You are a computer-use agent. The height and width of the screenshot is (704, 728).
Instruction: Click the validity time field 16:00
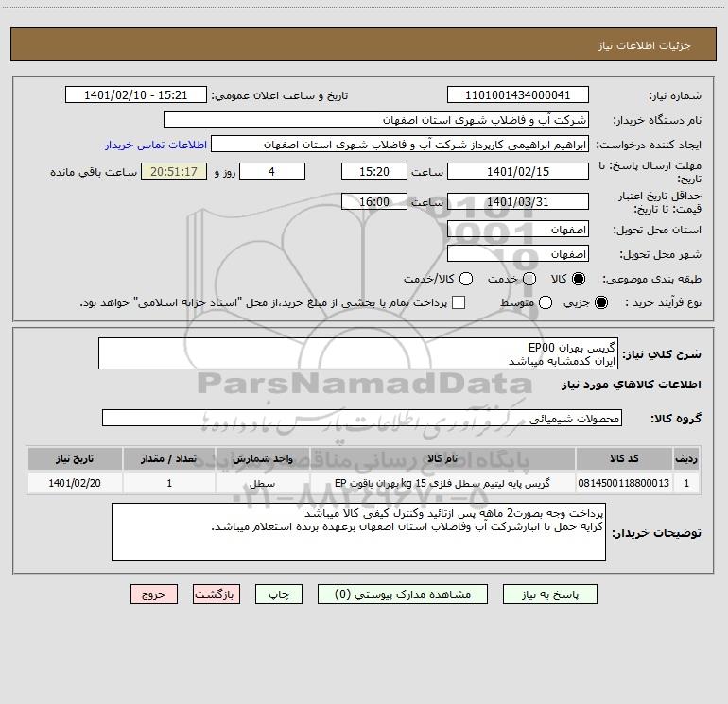point(374,201)
